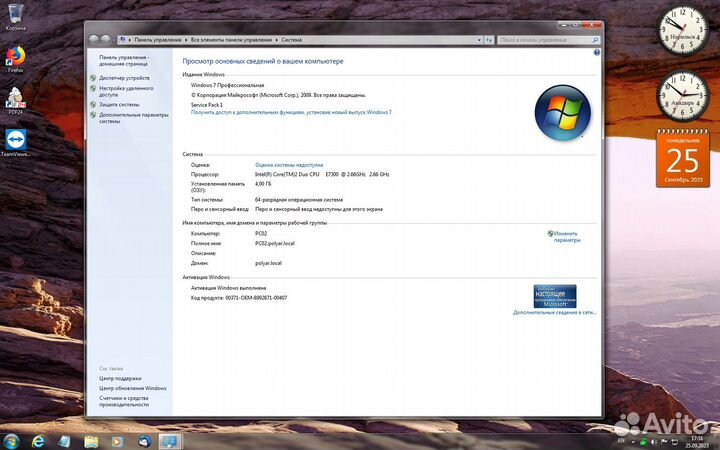Open the Recycle Bin desktop icon
720x450 pixels.
pos(15,17)
